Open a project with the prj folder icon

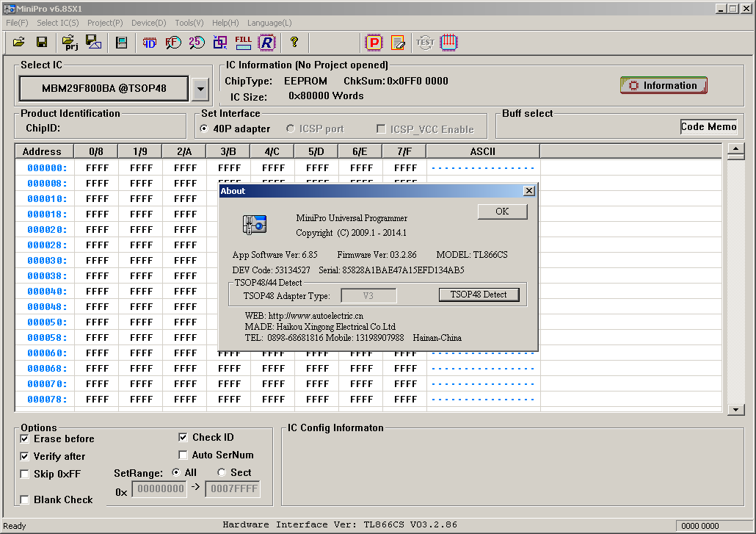tap(70, 43)
